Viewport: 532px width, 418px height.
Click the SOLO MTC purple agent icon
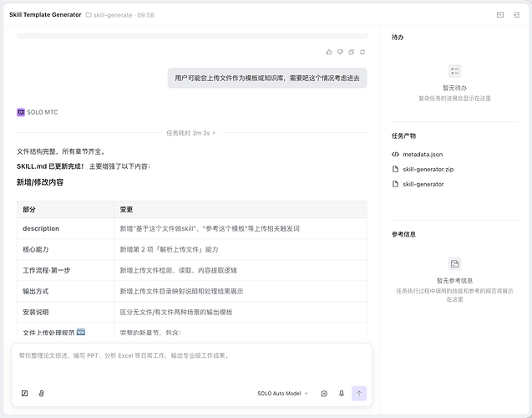pos(21,112)
